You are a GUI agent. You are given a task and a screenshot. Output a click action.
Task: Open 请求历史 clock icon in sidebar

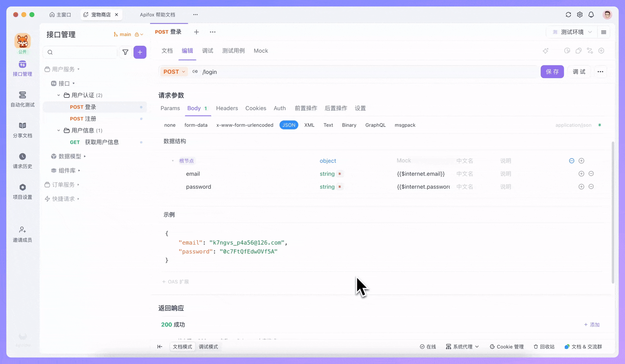[x=22, y=157]
